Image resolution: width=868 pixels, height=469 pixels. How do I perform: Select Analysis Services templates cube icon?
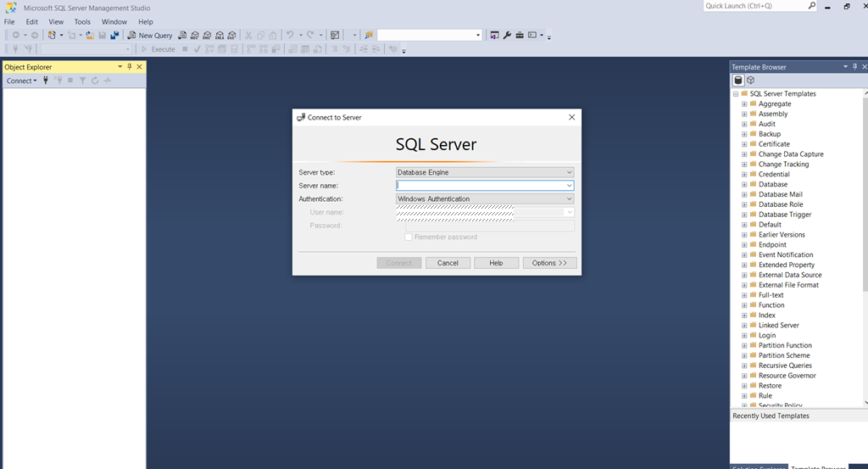pyautogui.click(x=751, y=81)
